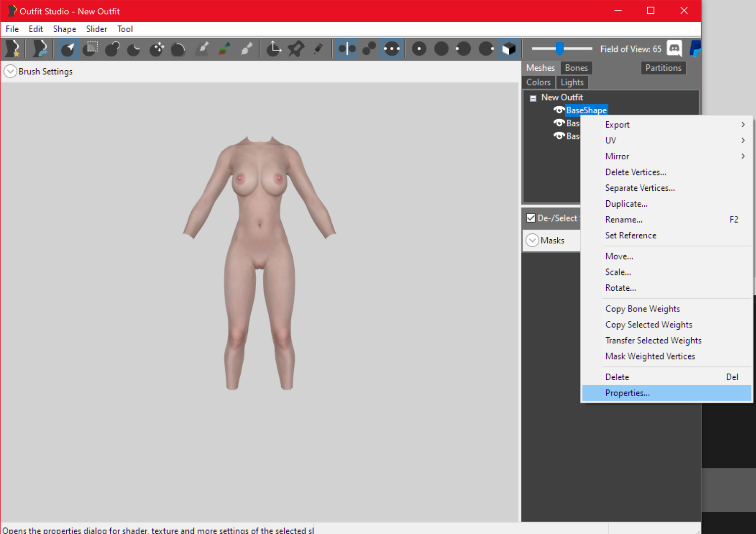The height and width of the screenshot is (534, 756).
Task: Open Properties... from context menu
Action: click(667, 393)
